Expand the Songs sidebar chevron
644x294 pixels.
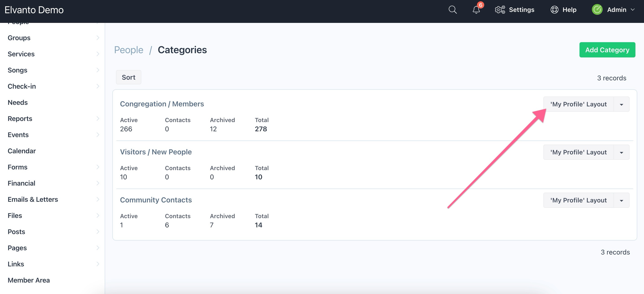98,70
